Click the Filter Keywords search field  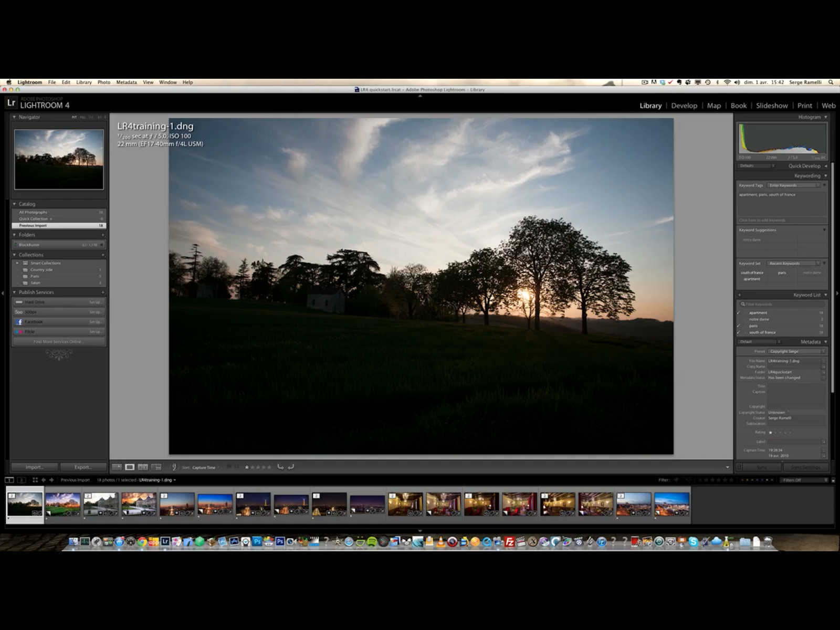(x=782, y=304)
